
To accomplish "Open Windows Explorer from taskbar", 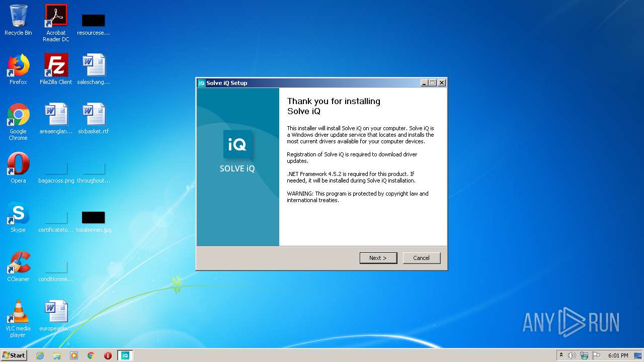I will (x=57, y=355).
